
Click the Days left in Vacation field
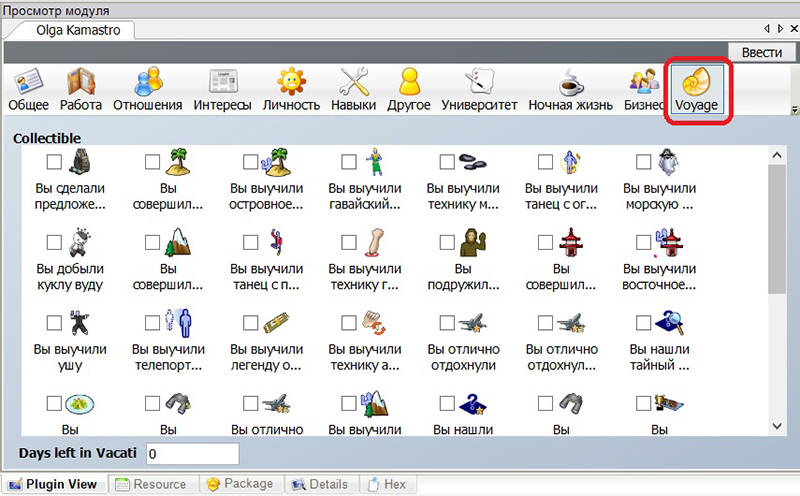pos(193,454)
